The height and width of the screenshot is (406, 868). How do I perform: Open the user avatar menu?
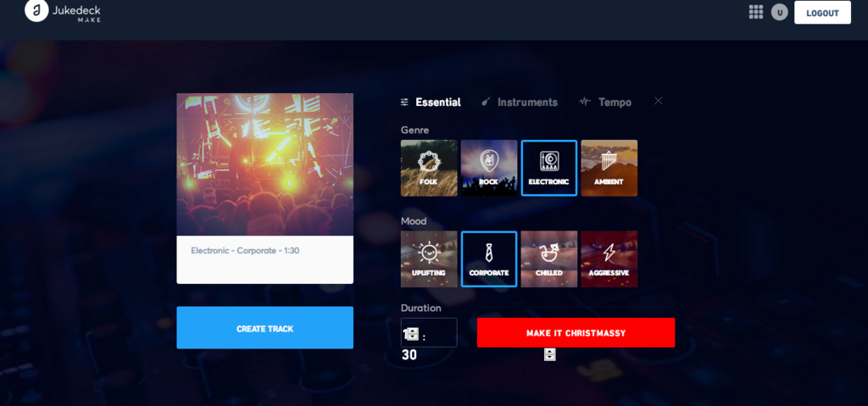(x=780, y=12)
